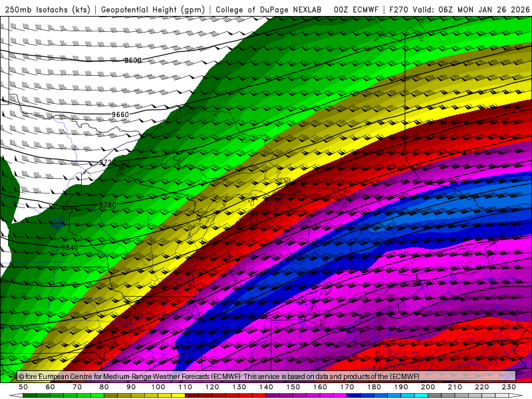Click the dark red legend swatch right of 110
The width and height of the screenshot is (532, 399).
[192, 396]
